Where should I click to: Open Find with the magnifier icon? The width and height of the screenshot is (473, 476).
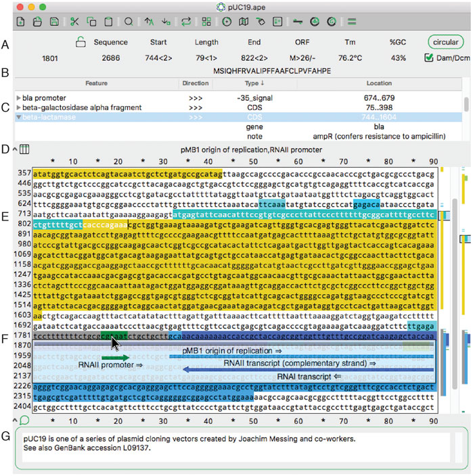point(129,22)
